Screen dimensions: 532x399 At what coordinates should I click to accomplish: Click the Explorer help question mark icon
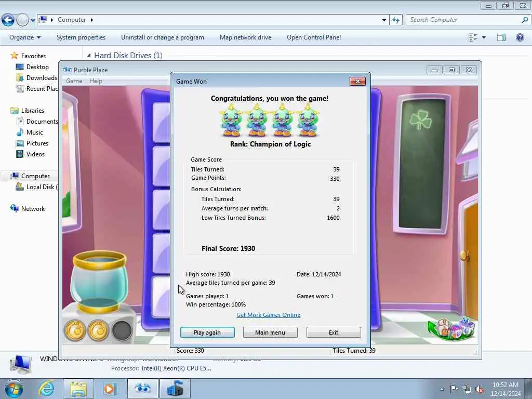[x=520, y=37]
